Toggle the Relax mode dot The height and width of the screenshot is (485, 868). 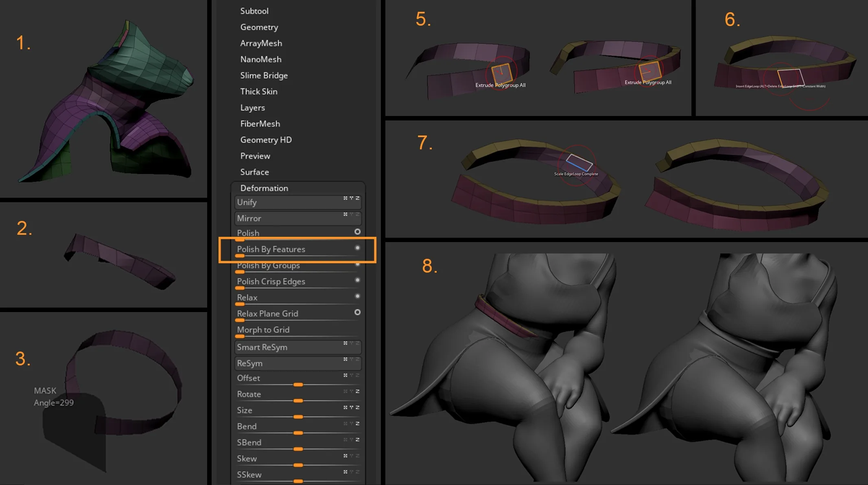click(357, 296)
